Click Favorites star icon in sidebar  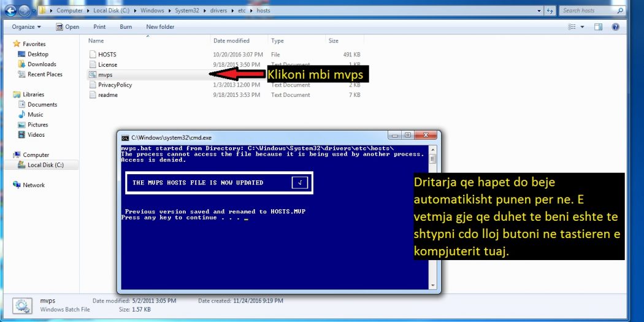pyautogui.click(x=17, y=44)
